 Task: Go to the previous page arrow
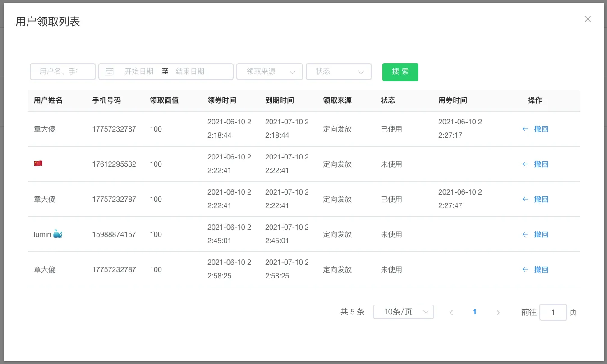(451, 312)
